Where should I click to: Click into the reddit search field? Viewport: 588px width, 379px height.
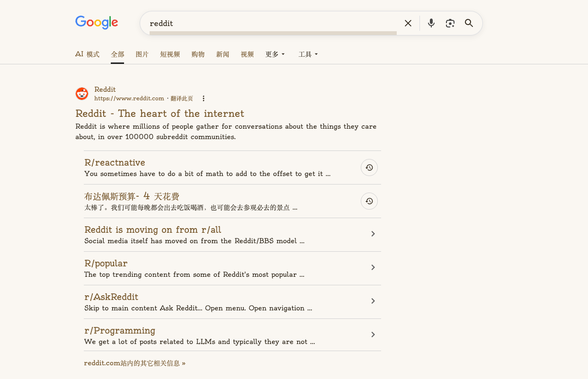click(273, 23)
